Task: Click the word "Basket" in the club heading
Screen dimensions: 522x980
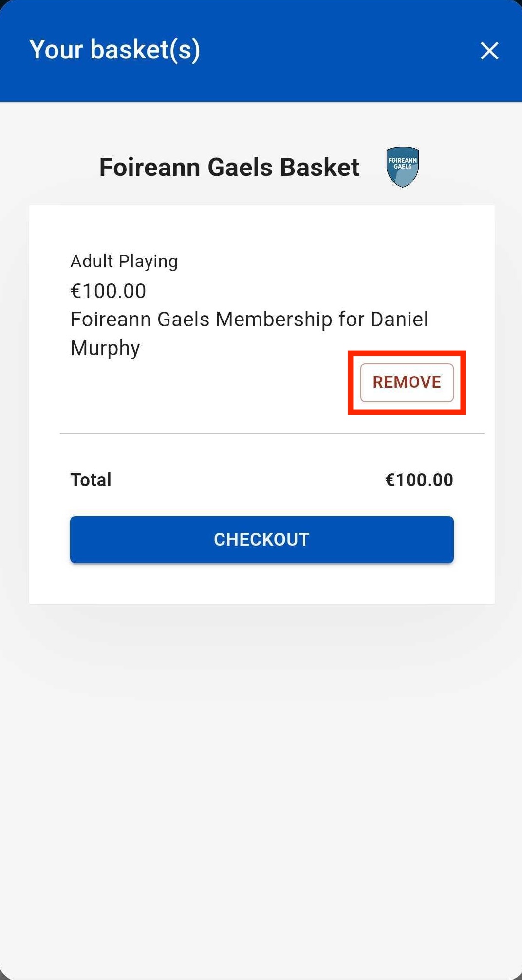Action: (x=319, y=167)
